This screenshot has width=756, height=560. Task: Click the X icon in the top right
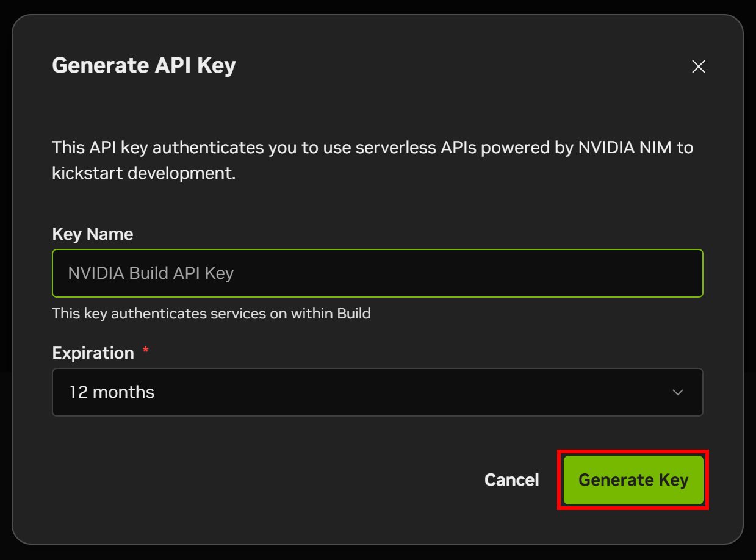(x=698, y=66)
